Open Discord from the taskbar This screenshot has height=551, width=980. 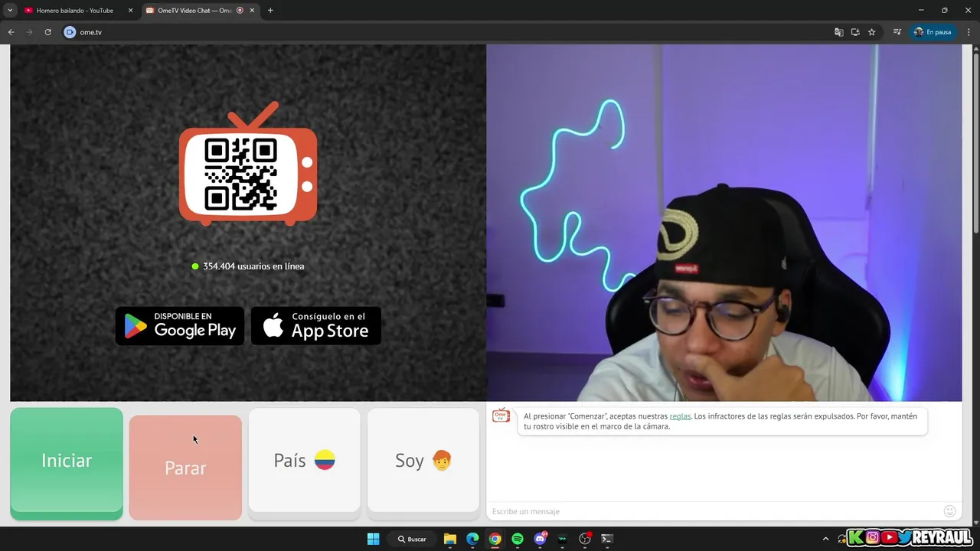coord(541,539)
